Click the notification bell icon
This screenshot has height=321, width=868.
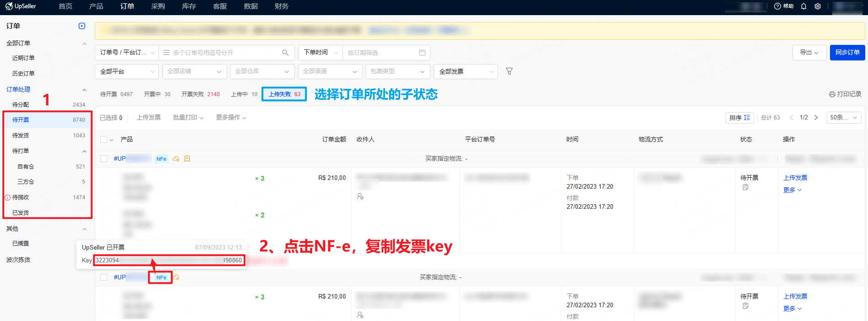pyautogui.click(x=803, y=6)
